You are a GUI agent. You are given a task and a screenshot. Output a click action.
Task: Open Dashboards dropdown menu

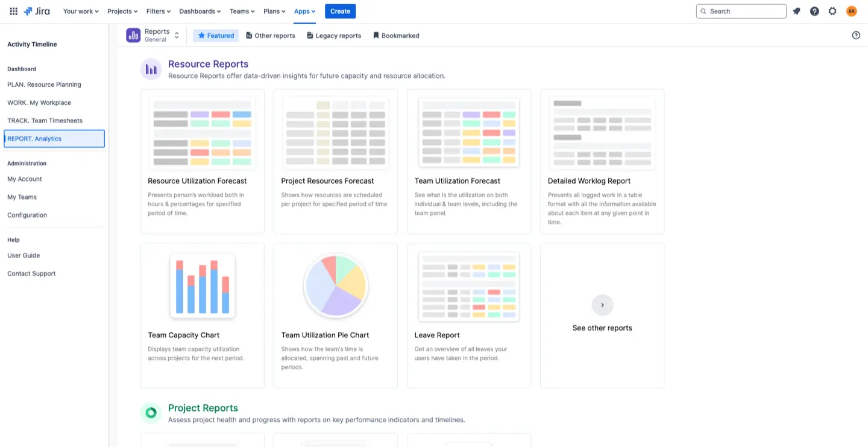[200, 11]
